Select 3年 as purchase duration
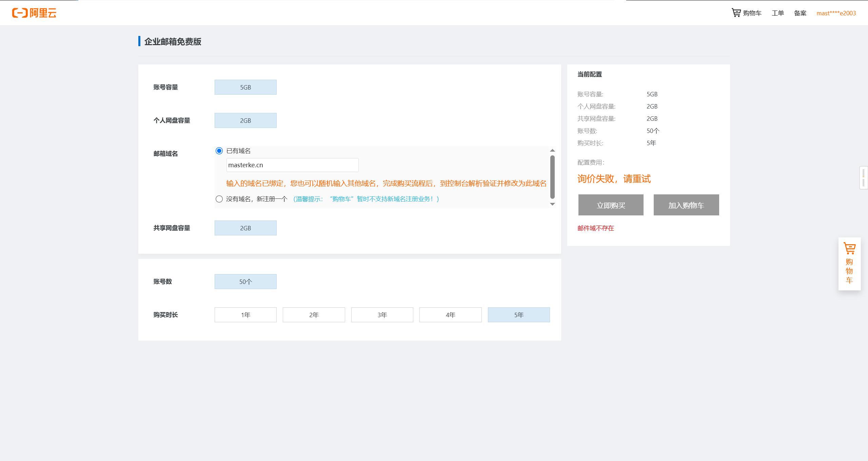 click(x=382, y=315)
